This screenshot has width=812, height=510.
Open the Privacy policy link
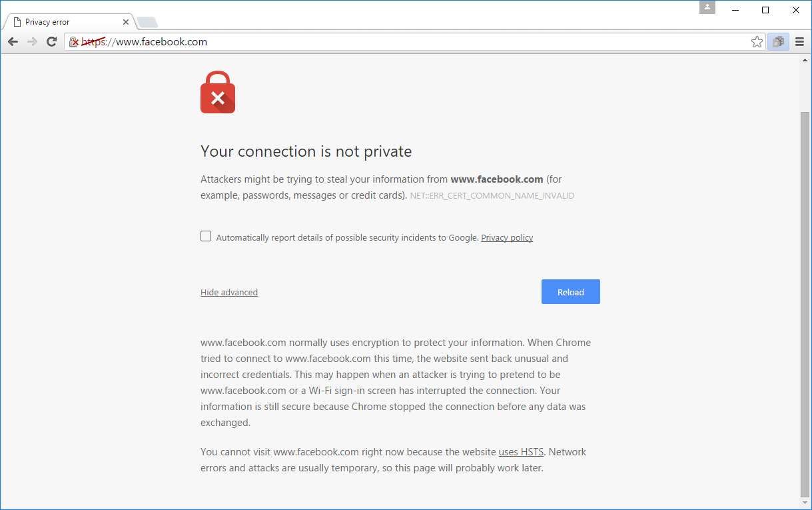507,237
